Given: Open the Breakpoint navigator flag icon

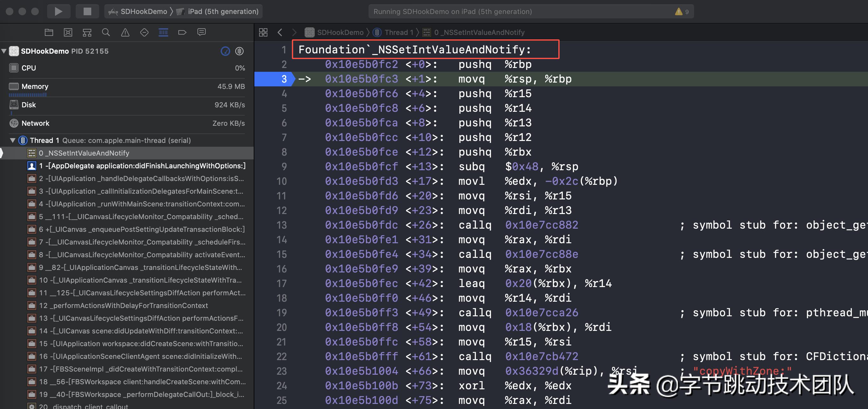Looking at the screenshot, I should coord(182,32).
